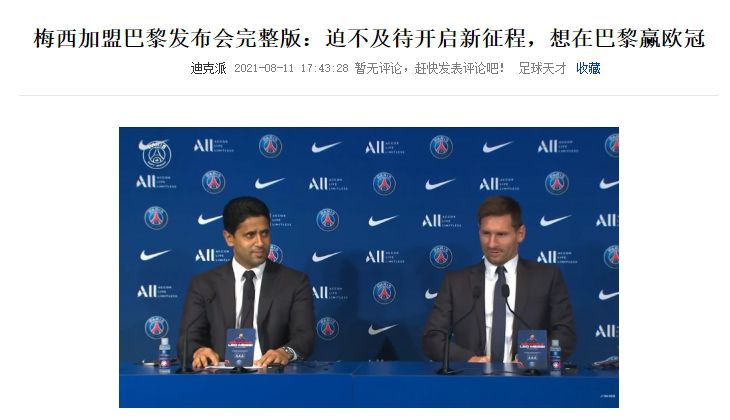
Task: Click the 收藏 bookmark link
Action: pos(588,68)
